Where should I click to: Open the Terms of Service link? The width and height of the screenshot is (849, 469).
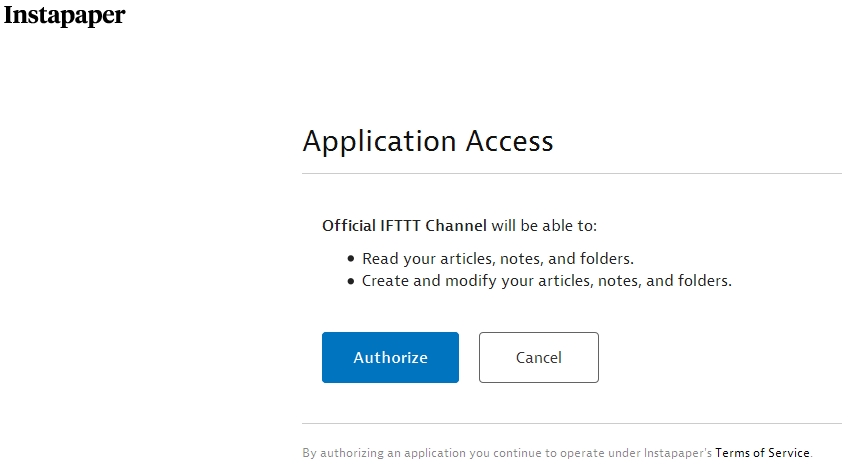point(762,453)
